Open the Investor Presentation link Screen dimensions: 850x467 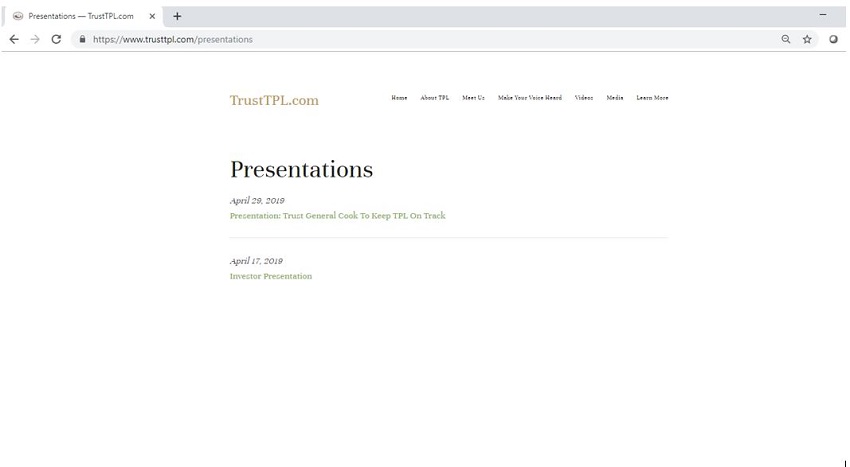(271, 276)
